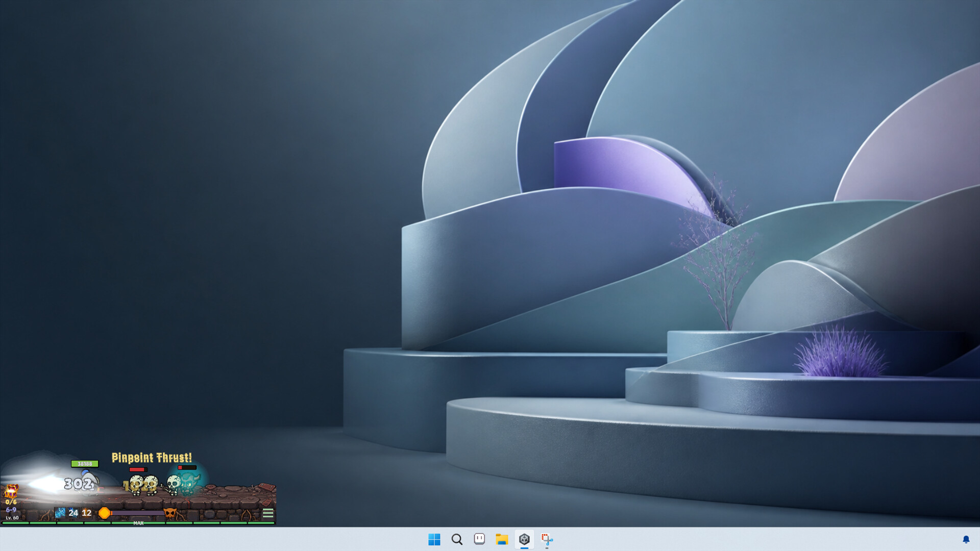Viewport: 980px width, 551px height.
Task: Click skill slot showing cooldown 24
Action: point(73,513)
